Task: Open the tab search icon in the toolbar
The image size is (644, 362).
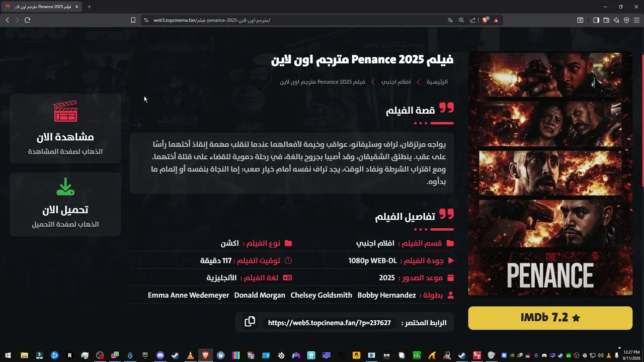Action: (580, 20)
